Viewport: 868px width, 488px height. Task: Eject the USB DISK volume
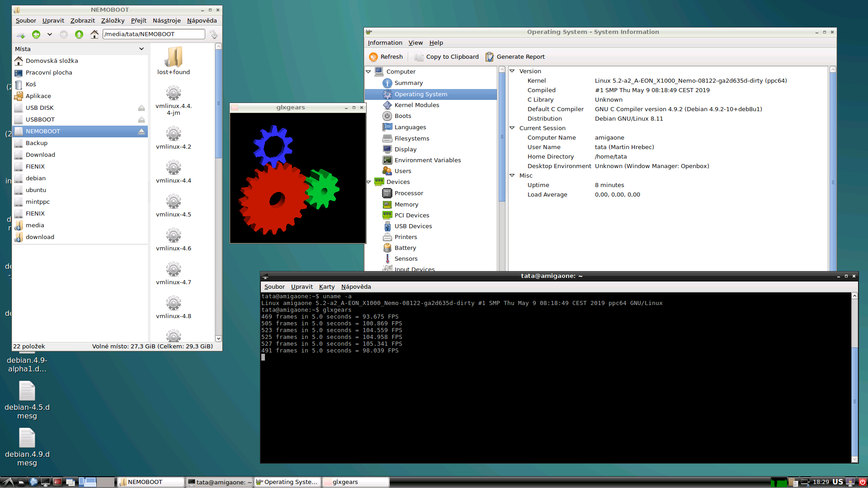point(142,108)
